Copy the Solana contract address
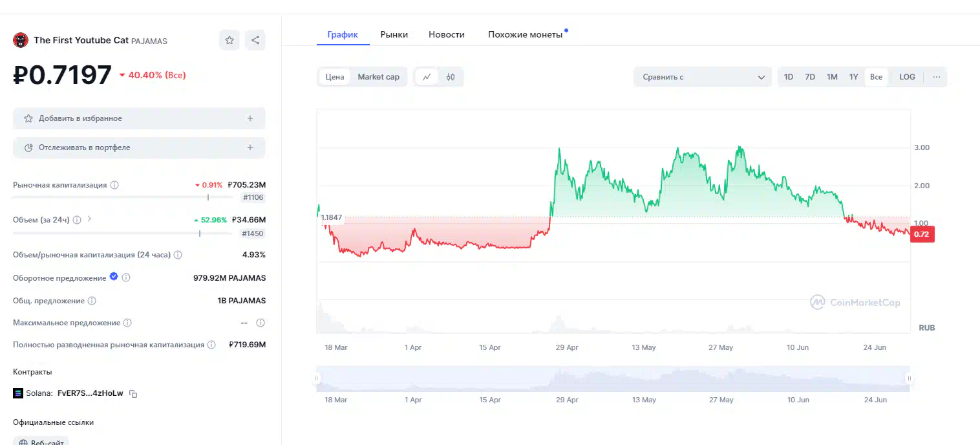This screenshot has height=445, width=980. [x=133, y=393]
